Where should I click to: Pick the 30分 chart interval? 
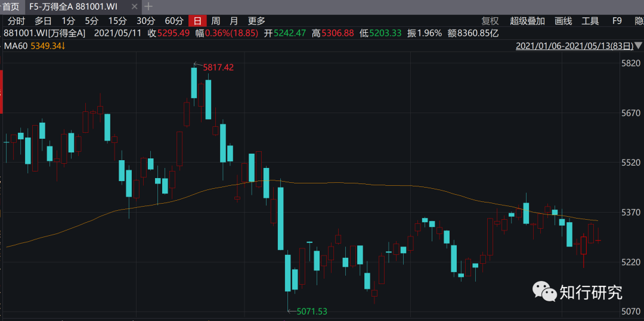pyautogui.click(x=145, y=21)
